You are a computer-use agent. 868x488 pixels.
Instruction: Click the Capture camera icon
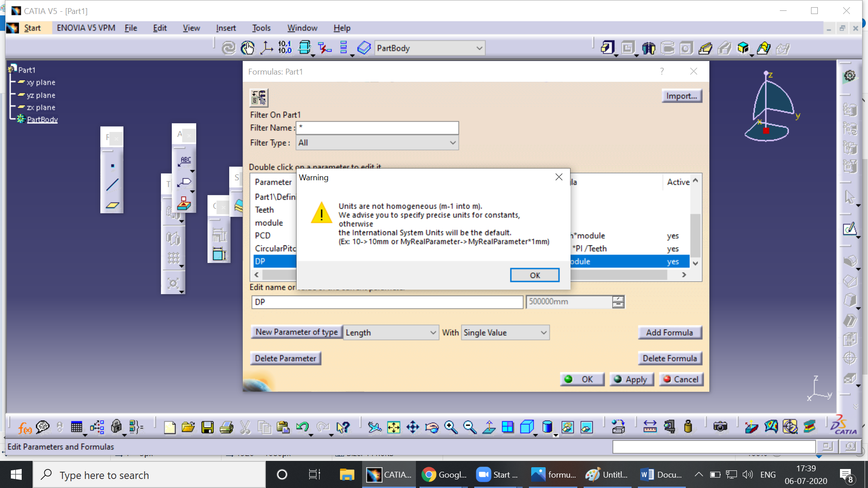720,427
